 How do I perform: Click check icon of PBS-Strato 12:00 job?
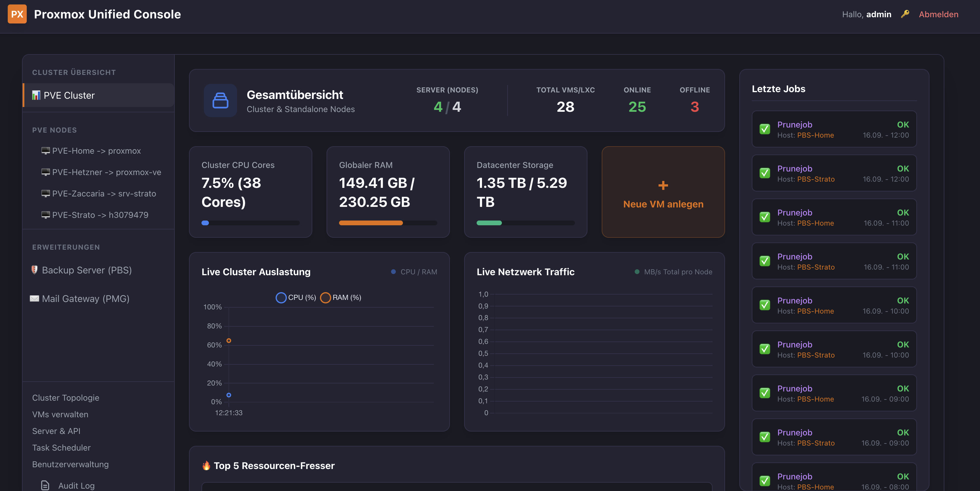(x=765, y=173)
